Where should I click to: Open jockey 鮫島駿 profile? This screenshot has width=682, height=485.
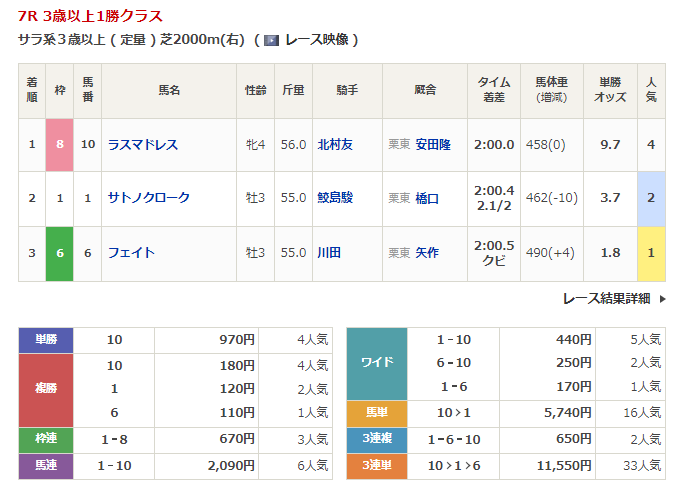[335, 198]
